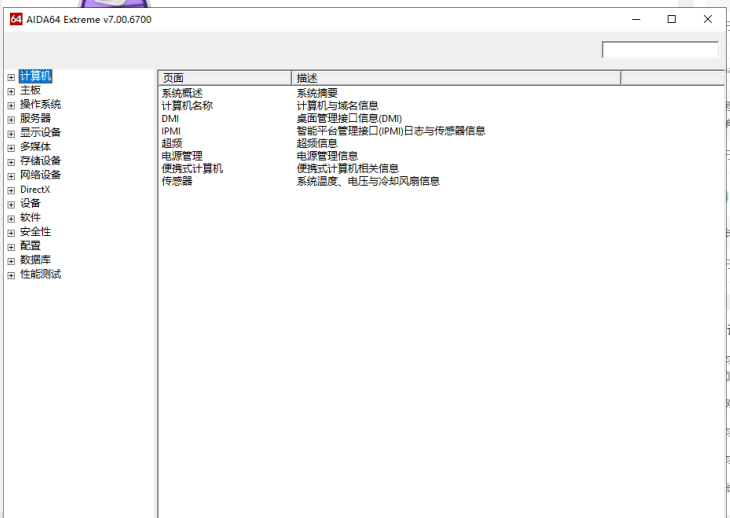This screenshot has height=518, width=730.
Task: Expand the 网络设备 tree node
Action: [x=11, y=176]
